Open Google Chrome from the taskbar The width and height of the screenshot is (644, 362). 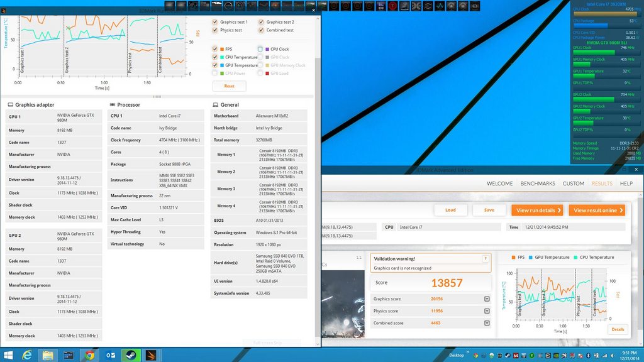point(89,355)
